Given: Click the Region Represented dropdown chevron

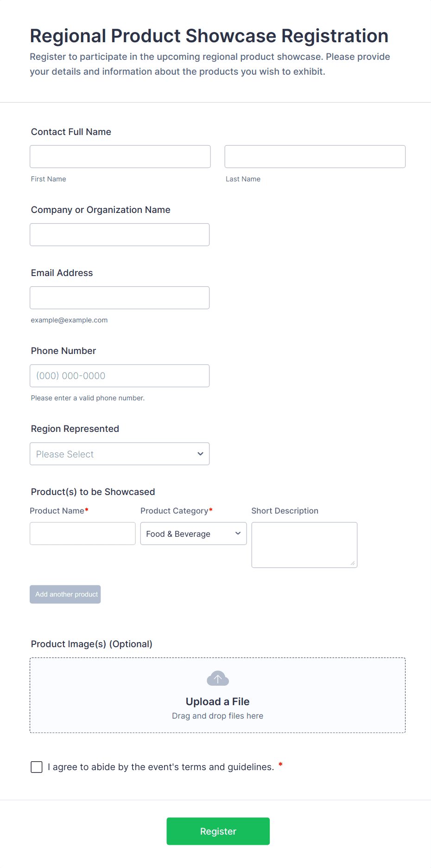Looking at the screenshot, I should [x=200, y=454].
